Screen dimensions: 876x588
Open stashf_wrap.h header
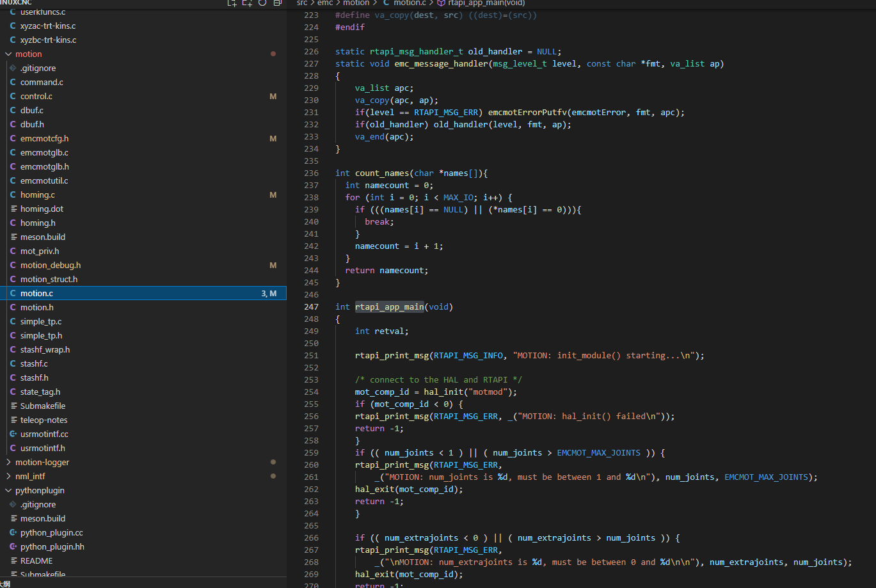tap(143, 349)
